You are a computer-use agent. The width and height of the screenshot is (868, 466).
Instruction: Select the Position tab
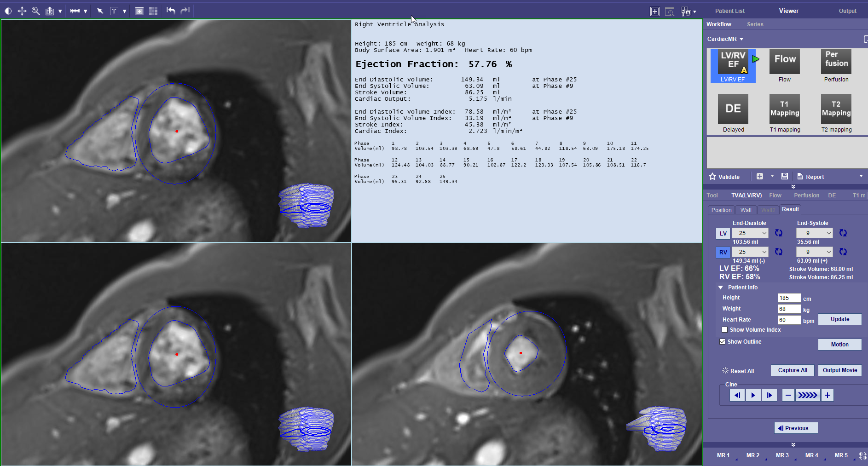click(722, 210)
